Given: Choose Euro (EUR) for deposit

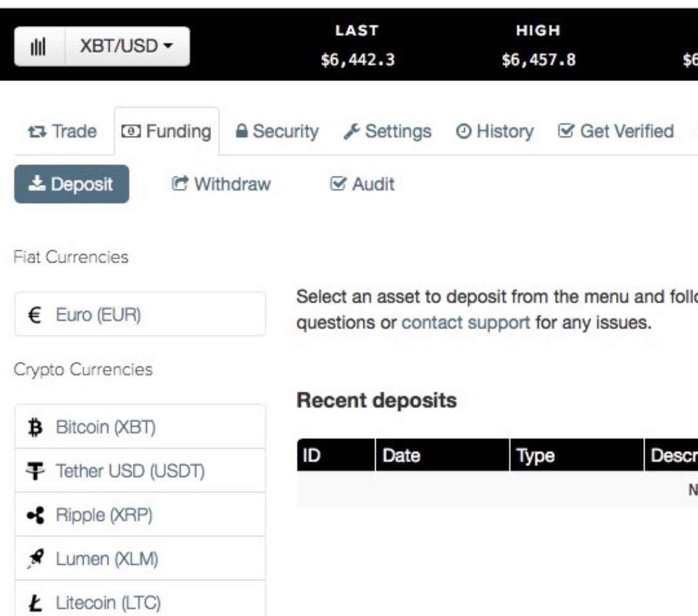Looking at the screenshot, I should pyautogui.click(x=140, y=314).
